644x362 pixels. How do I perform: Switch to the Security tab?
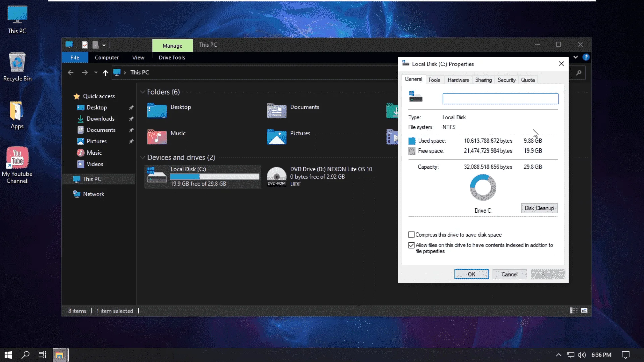click(506, 80)
